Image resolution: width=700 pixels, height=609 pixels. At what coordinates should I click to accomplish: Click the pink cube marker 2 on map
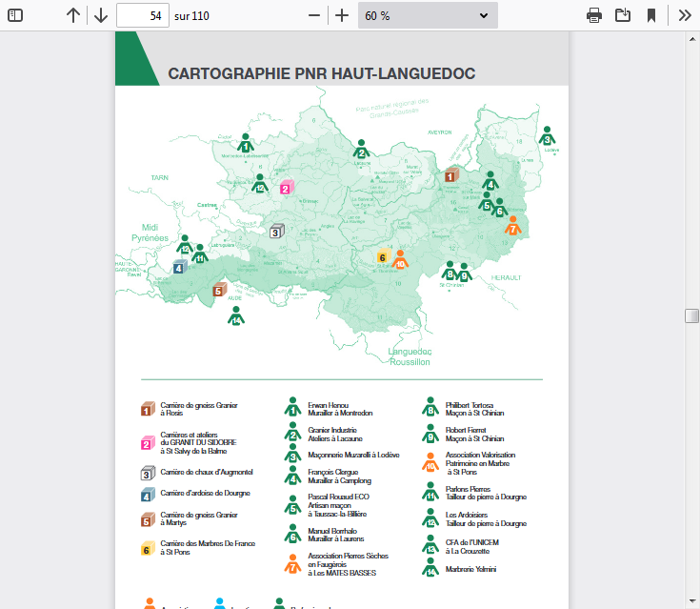[x=285, y=188]
